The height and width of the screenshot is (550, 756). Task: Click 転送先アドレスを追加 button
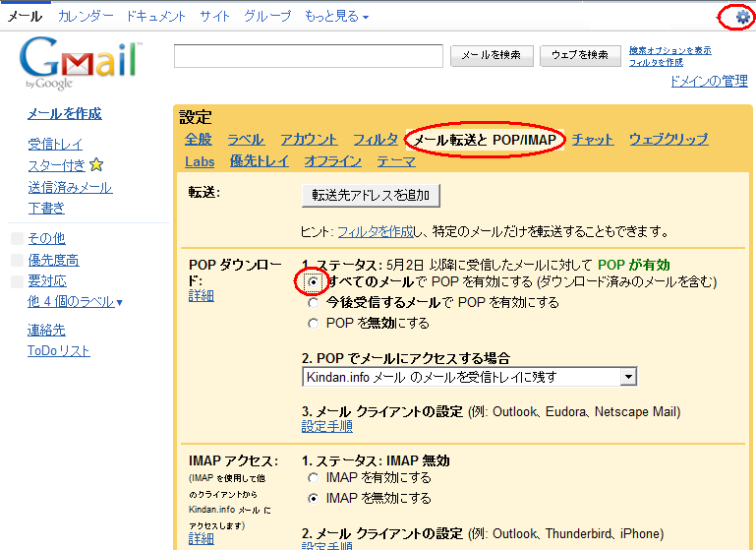coord(371,196)
